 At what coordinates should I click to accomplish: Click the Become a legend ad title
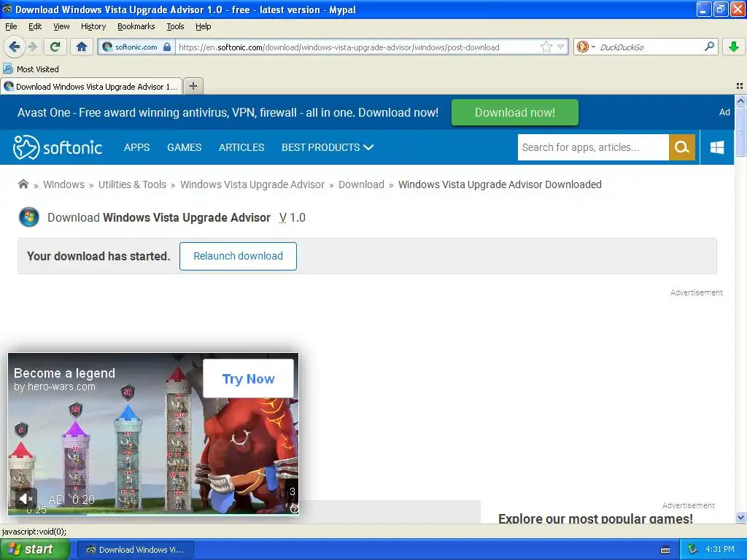64,373
